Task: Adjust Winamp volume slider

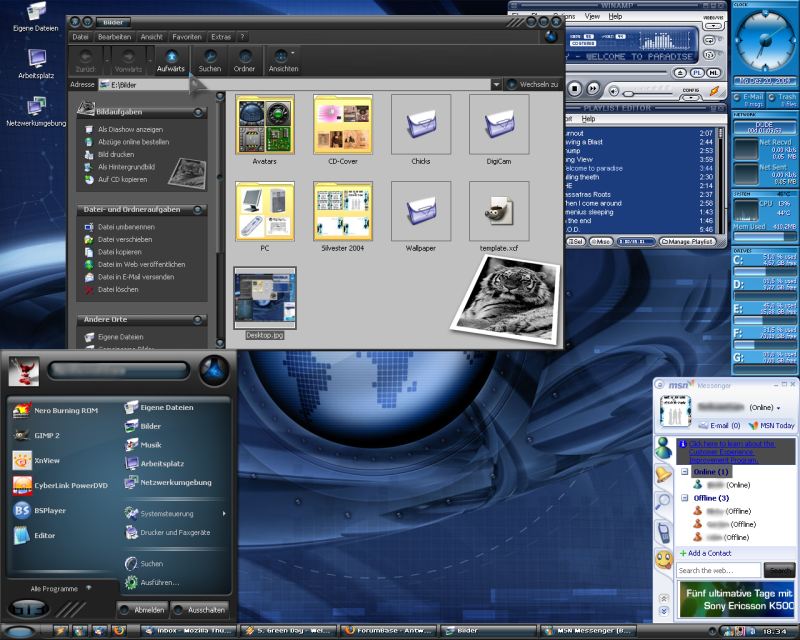Action: coord(647,93)
